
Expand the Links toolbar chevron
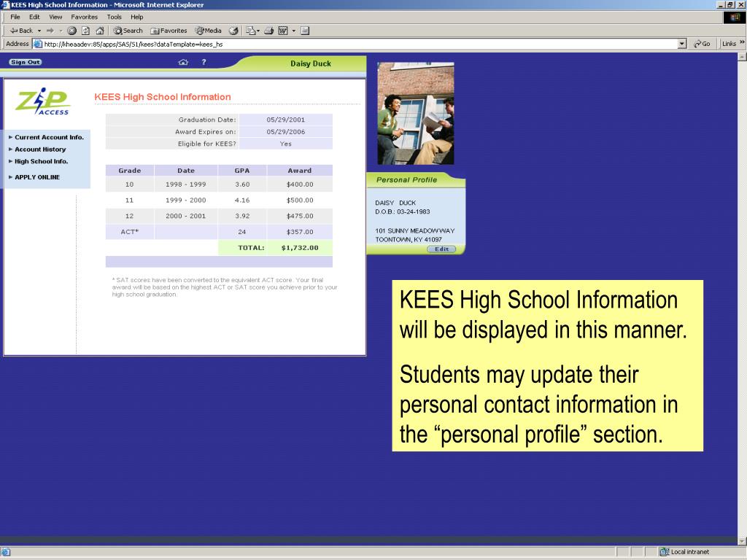(x=742, y=42)
